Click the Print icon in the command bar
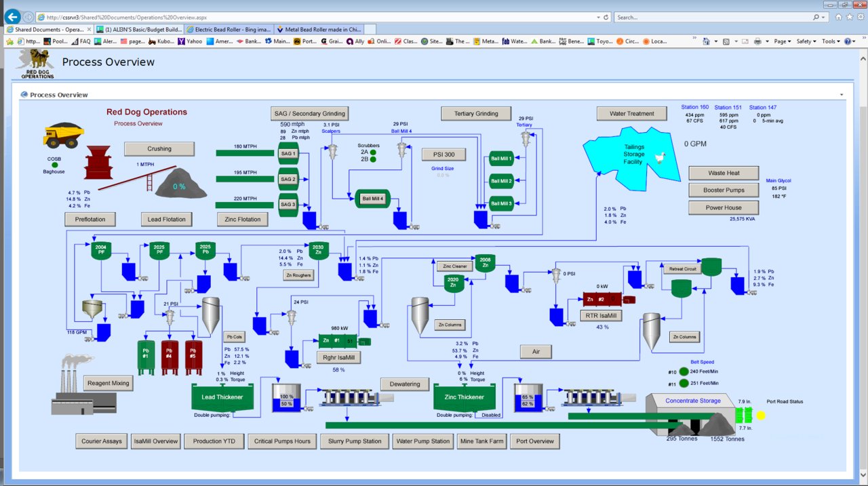Viewport: 868px width, 486px height. tap(758, 41)
